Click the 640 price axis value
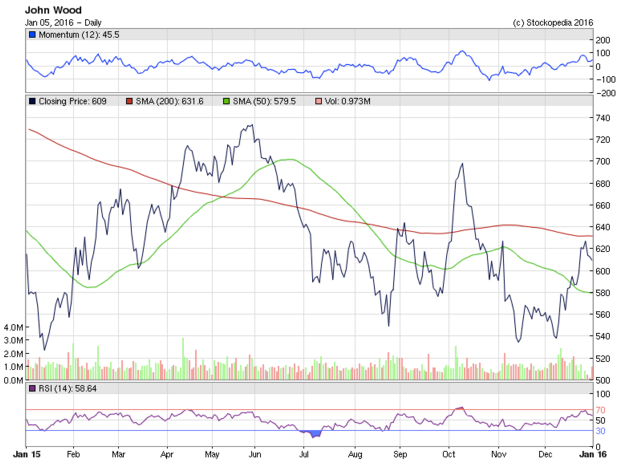Screen dimensions: 620x469 click(603, 227)
